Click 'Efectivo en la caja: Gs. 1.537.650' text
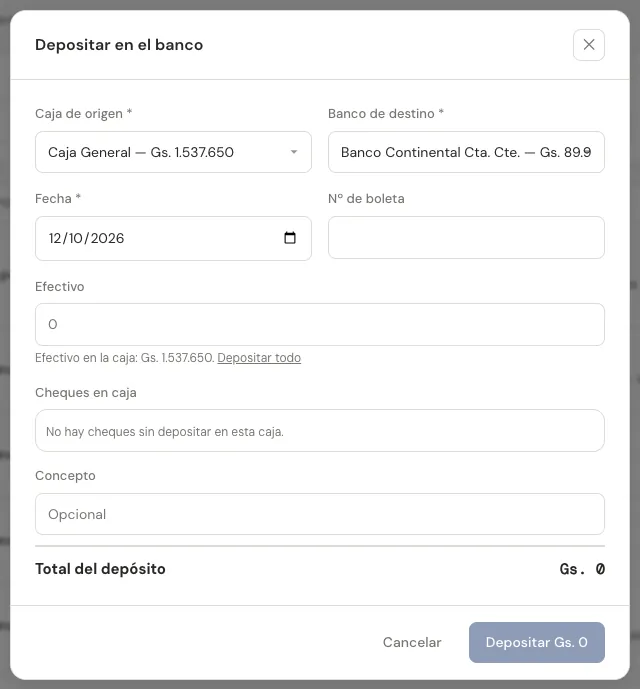Viewport: 640px width, 689px height. pos(125,358)
